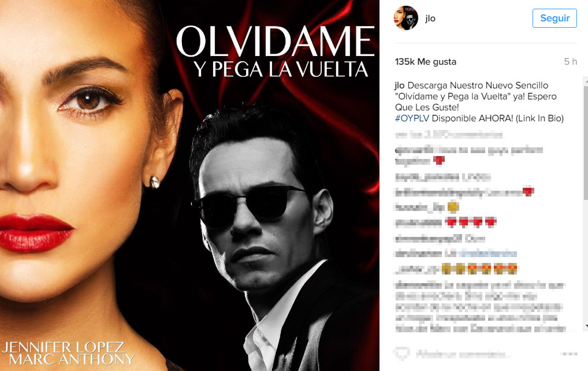Open the blue mention link in a comment
588x371 pixels.
[x=487, y=254]
